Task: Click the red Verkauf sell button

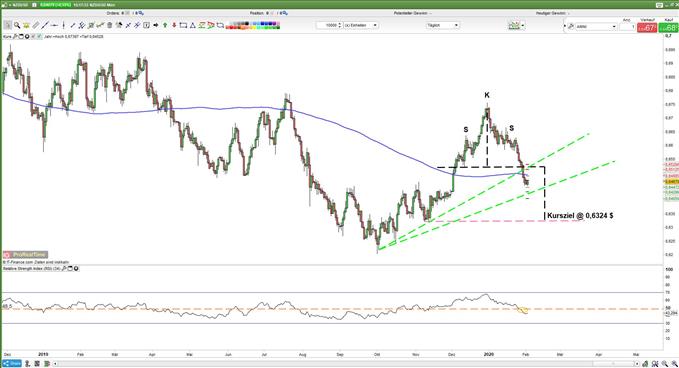Action: (647, 28)
